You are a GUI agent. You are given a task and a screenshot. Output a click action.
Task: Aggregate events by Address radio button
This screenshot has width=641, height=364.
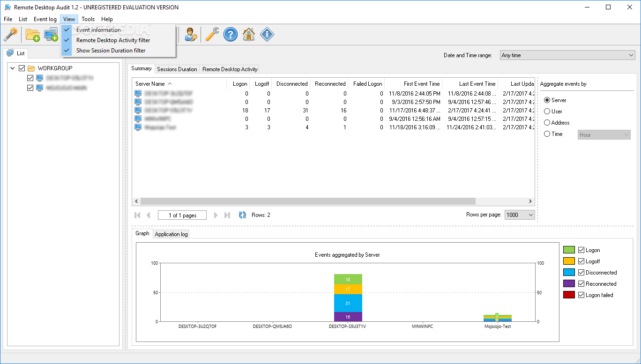point(547,123)
